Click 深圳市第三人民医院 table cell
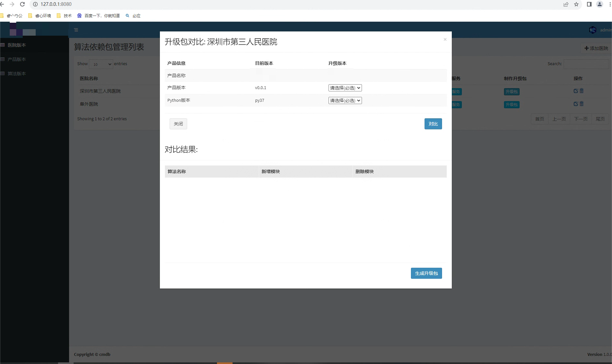Viewport: 612px width, 364px height. click(100, 91)
